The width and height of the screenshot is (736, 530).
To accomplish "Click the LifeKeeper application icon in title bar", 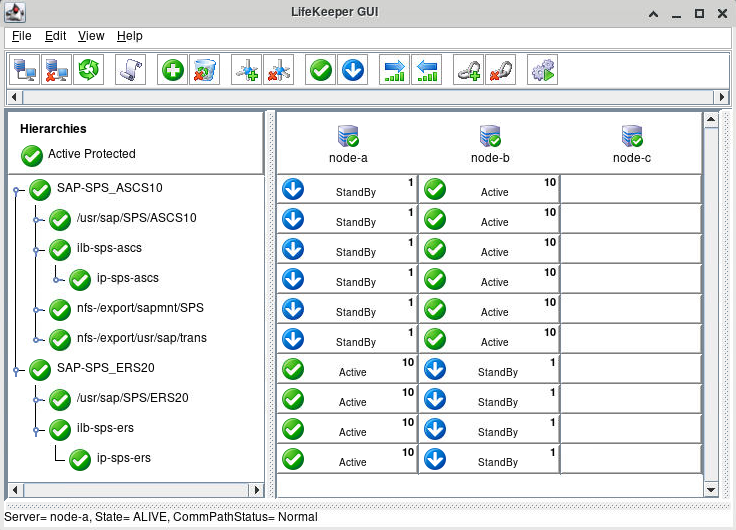I will [15, 13].
